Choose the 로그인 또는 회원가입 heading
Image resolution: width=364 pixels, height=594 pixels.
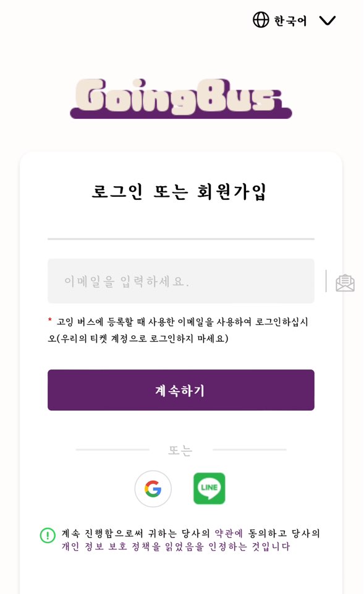181,191
